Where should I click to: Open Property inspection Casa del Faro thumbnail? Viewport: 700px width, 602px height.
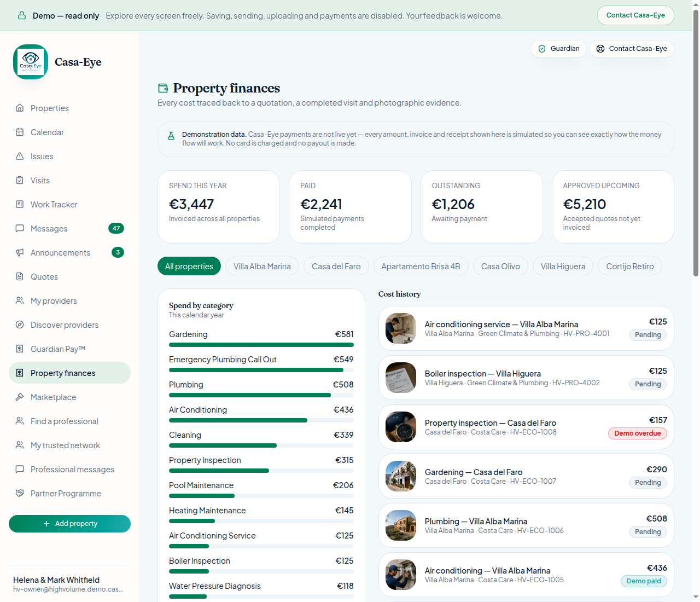click(401, 427)
